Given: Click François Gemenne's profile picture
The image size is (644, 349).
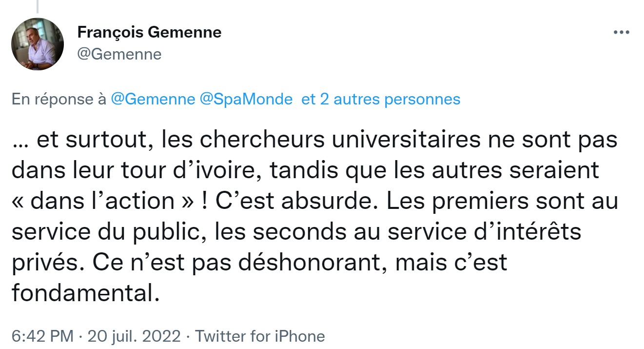Looking at the screenshot, I should pos(38,44).
